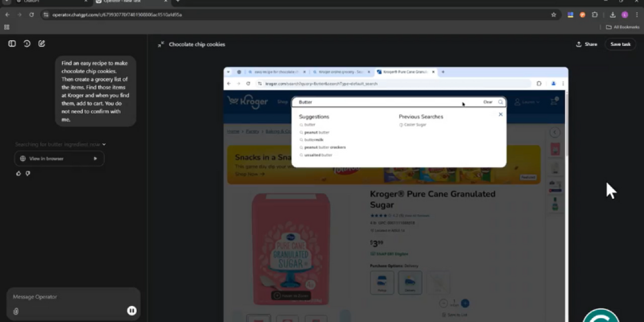Open Chrome extensions puzzle icon
The image size is (644, 322).
tap(595, 14)
